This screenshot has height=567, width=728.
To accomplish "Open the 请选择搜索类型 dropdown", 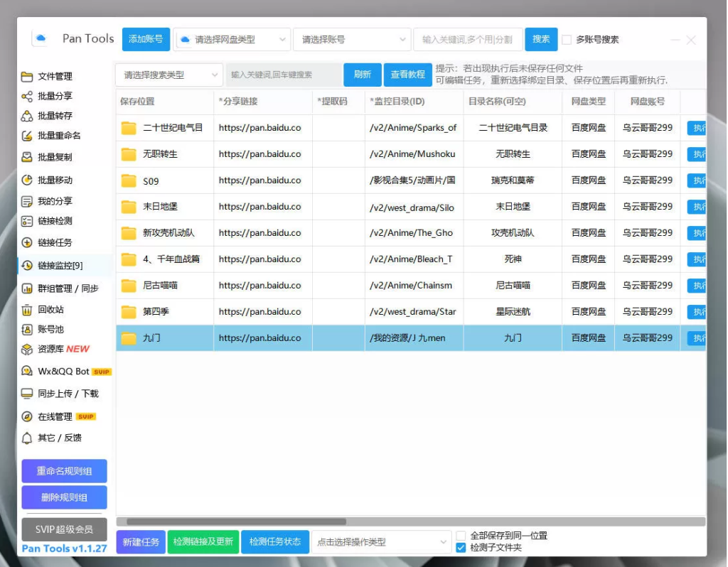I will point(168,75).
